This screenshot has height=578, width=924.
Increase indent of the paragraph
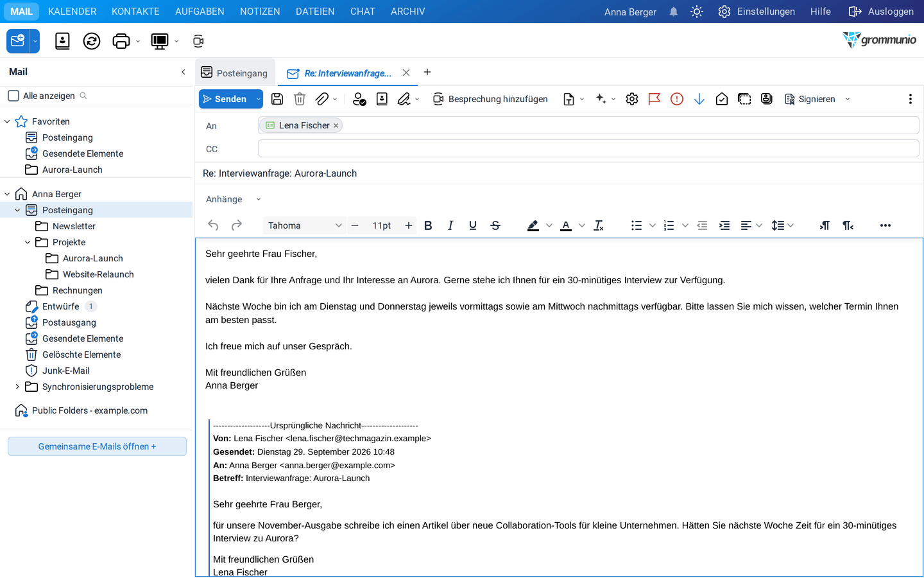(724, 225)
